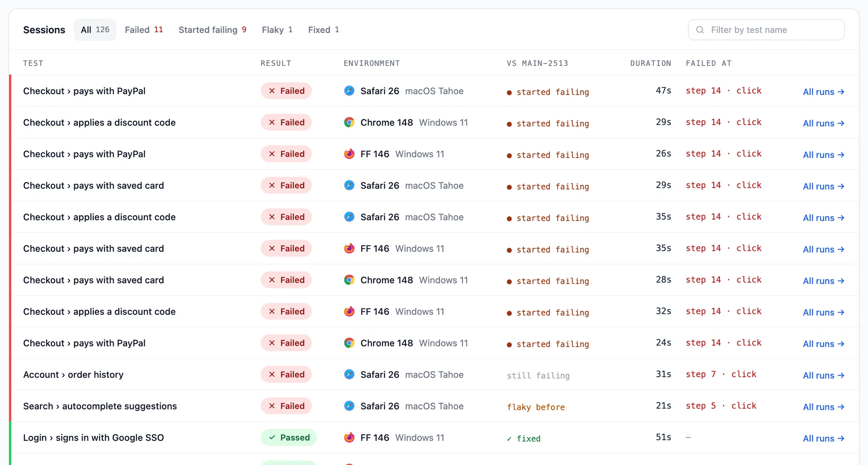Click the 'still failing' status text
Viewport: 868px width, 465px height.
tap(538, 376)
